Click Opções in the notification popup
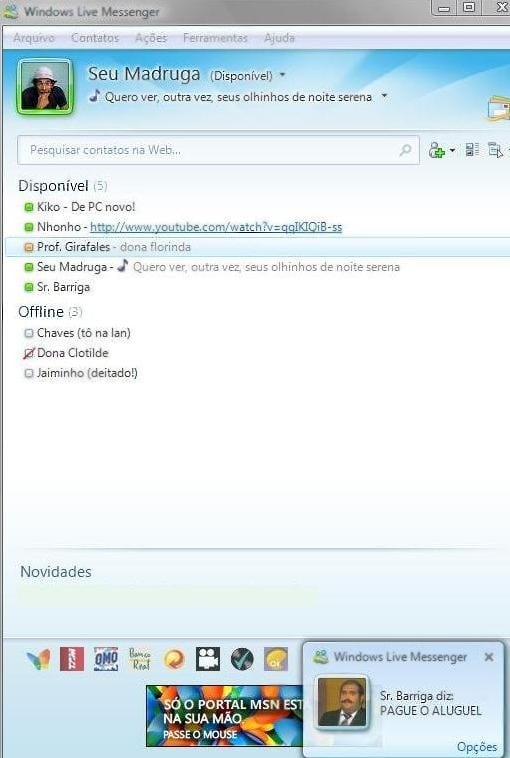This screenshot has width=510, height=758. [477, 747]
